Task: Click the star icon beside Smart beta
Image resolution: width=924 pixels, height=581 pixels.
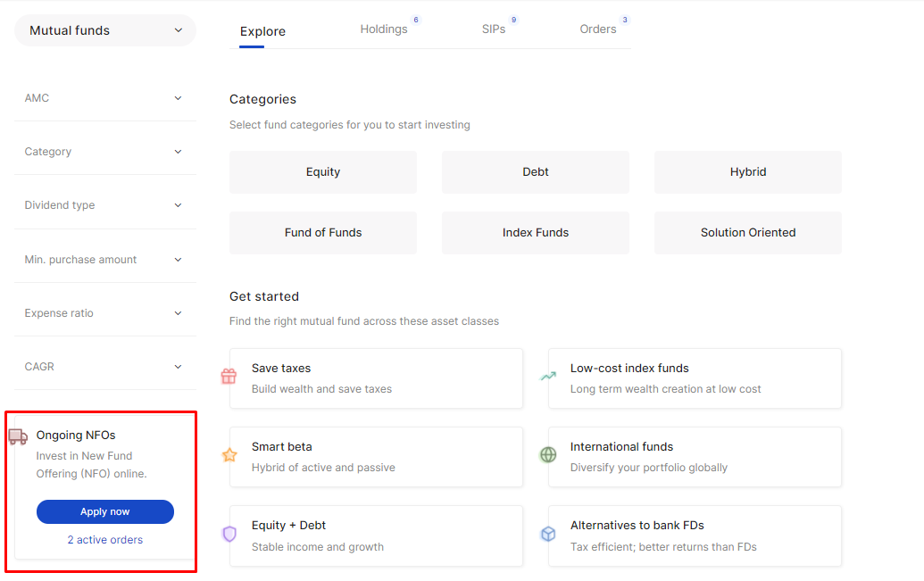Action: point(229,455)
